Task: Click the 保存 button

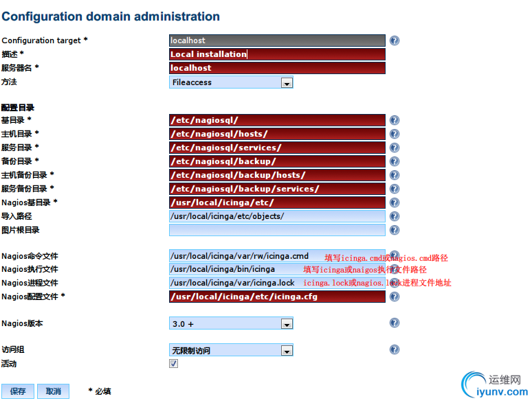Action: [18, 391]
